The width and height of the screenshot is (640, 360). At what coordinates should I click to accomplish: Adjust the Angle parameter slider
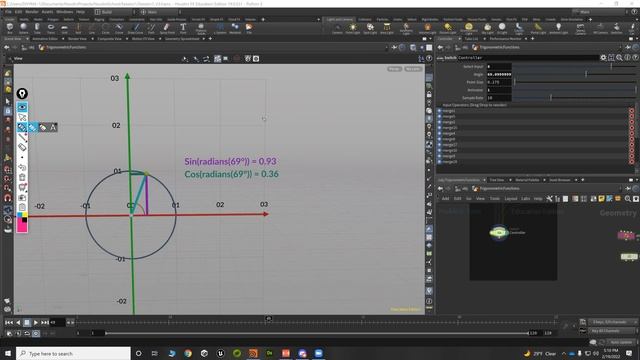coord(574,74)
